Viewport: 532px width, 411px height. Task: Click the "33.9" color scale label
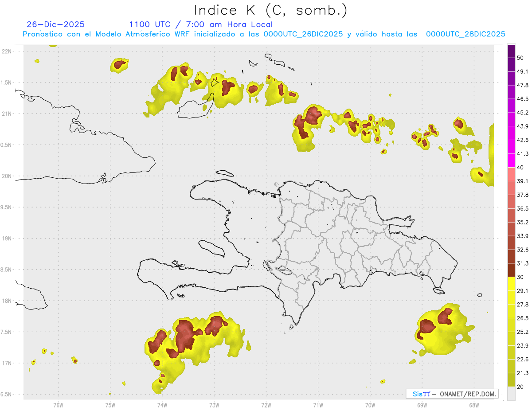523,236
